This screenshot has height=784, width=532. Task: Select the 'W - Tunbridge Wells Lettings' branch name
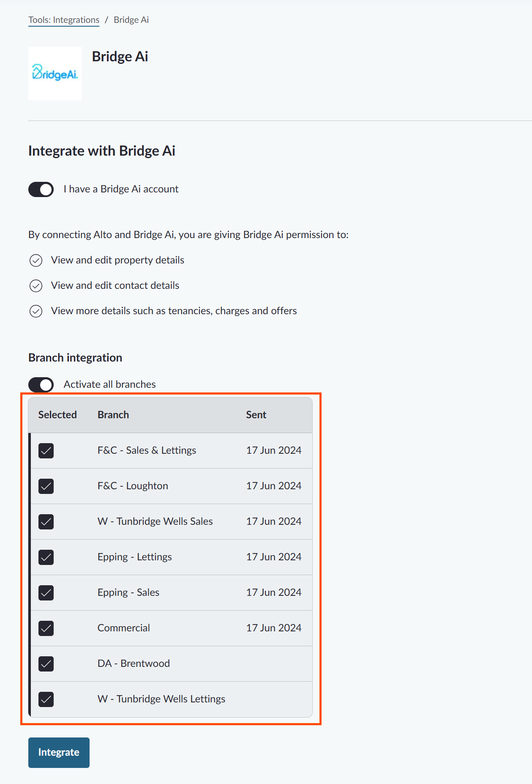coord(161,699)
